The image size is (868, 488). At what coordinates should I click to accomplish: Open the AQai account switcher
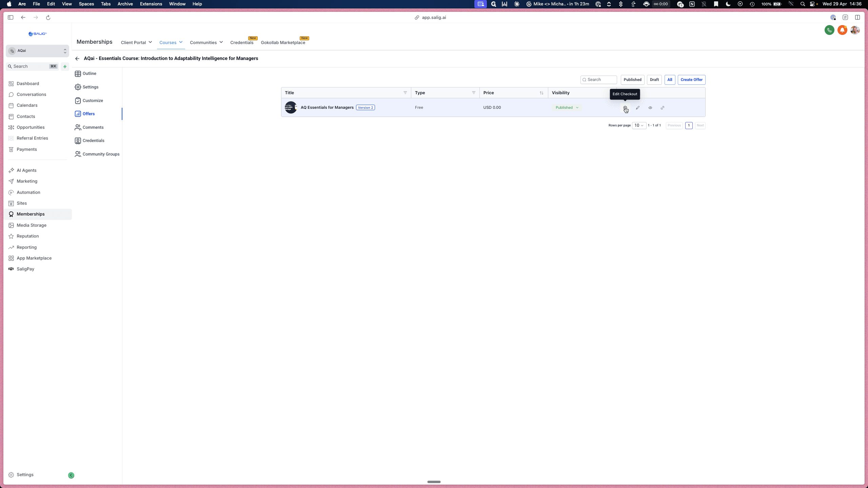[37, 51]
